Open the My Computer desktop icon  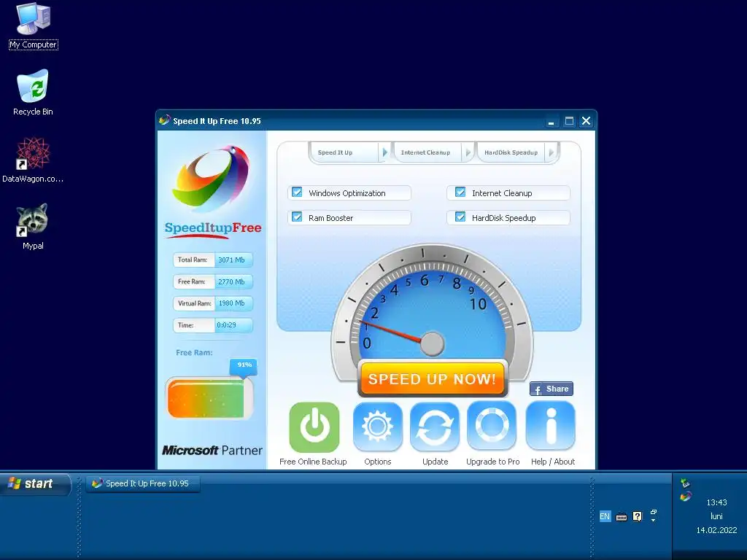coord(33,19)
